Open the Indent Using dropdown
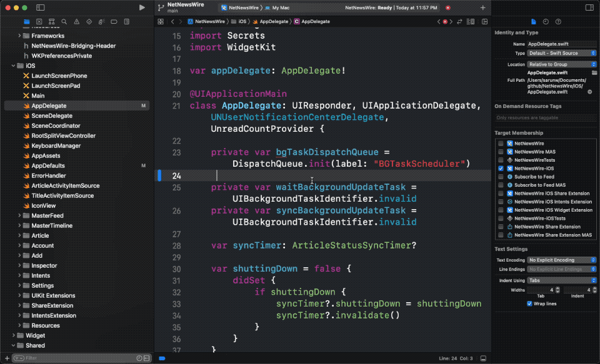Image resolution: width=600 pixels, height=364 pixels. click(x=560, y=280)
